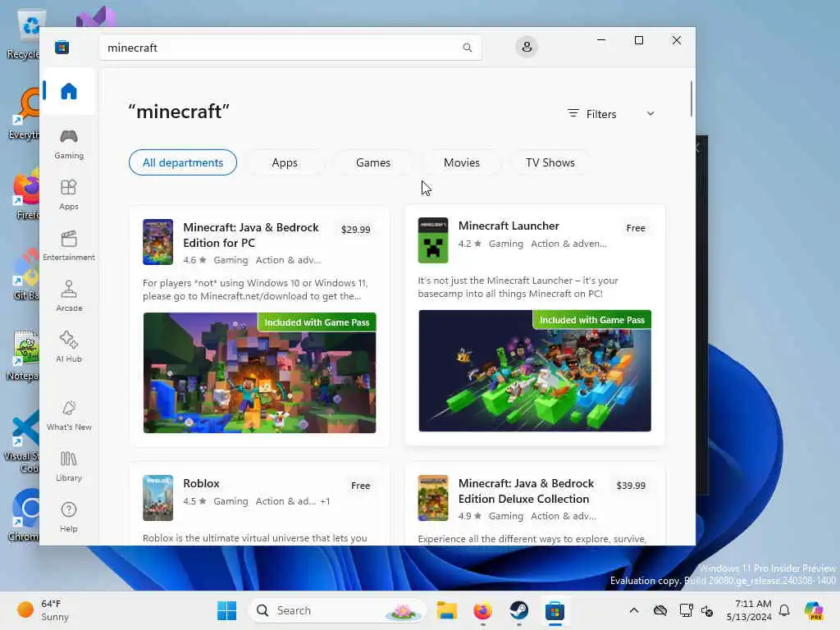
Task: Open Help in sidebar
Action: 69,518
